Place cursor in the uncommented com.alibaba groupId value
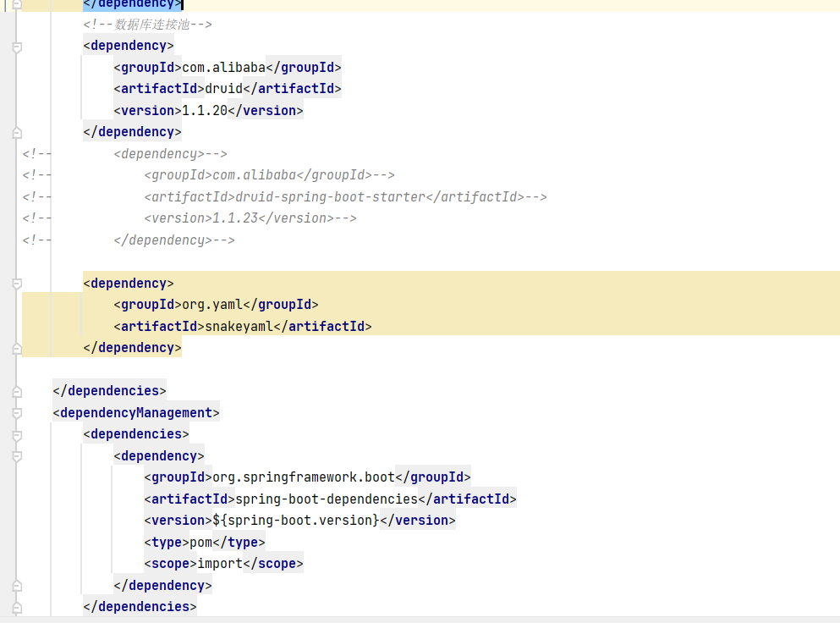Image resolution: width=840 pixels, height=623 pixels. click(x=224, y=68)
